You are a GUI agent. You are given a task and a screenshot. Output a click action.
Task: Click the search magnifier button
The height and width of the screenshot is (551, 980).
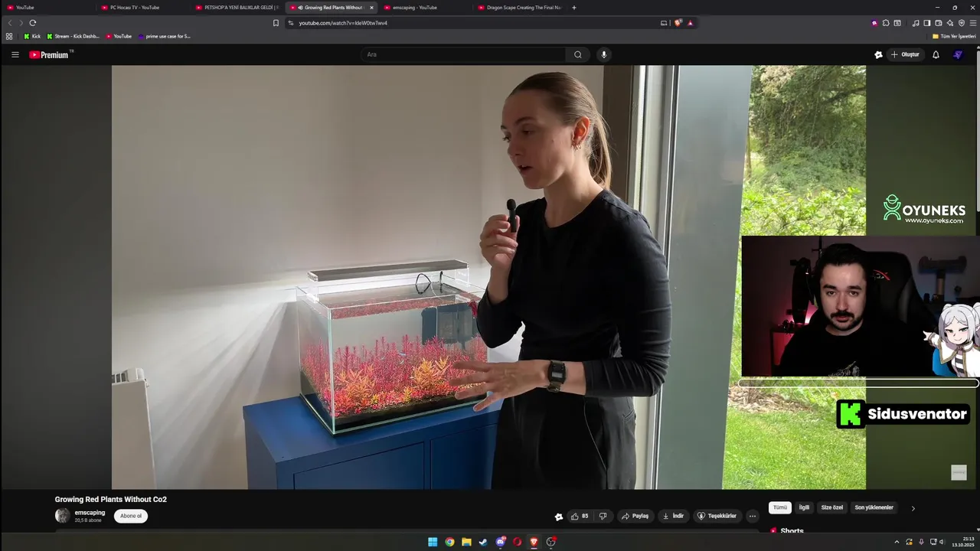click(578, 54)
